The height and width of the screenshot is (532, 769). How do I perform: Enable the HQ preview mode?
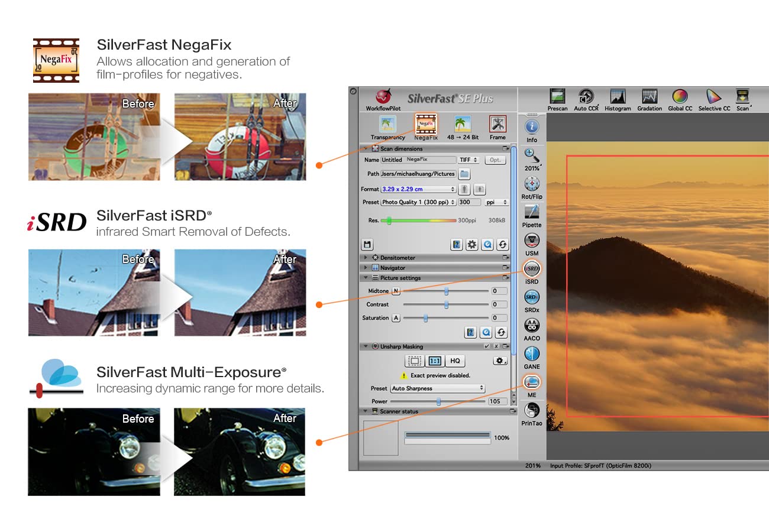[x=455, y=361]
